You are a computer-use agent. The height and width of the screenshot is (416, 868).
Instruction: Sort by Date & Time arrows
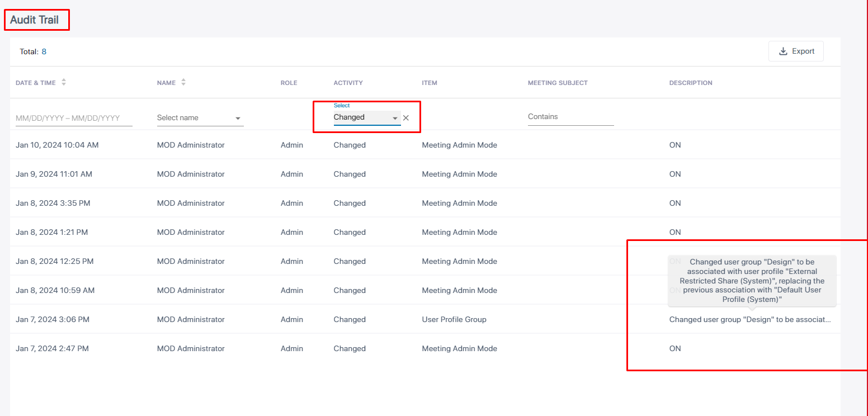(64, 82)
